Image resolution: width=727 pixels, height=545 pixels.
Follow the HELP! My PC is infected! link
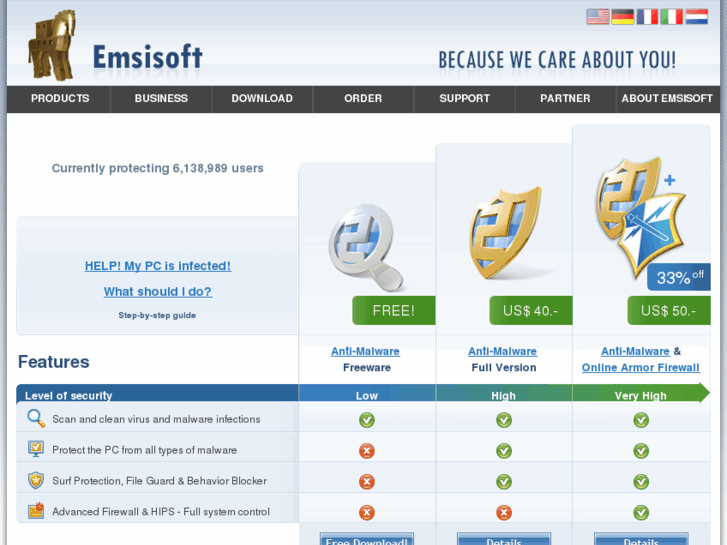point(158,266)
